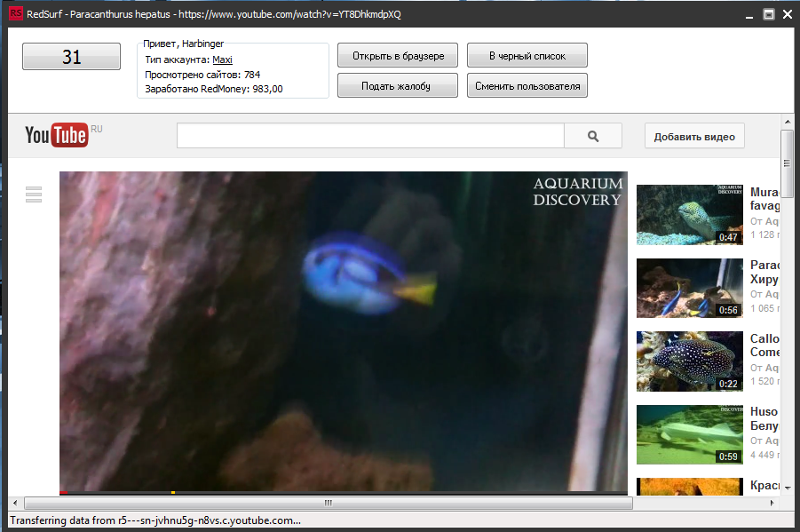
Task: Open the YouTube guide hamburger menu
Action: [x=34, y=195]
